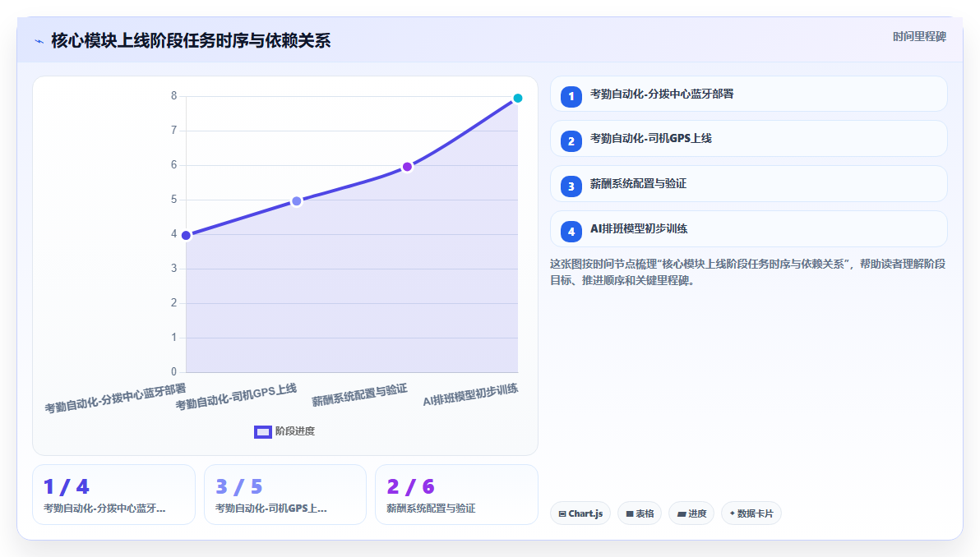The image size is (980, 557).
Task: Click the 阶段进度 legend label
Action: (x=295, y=431)
